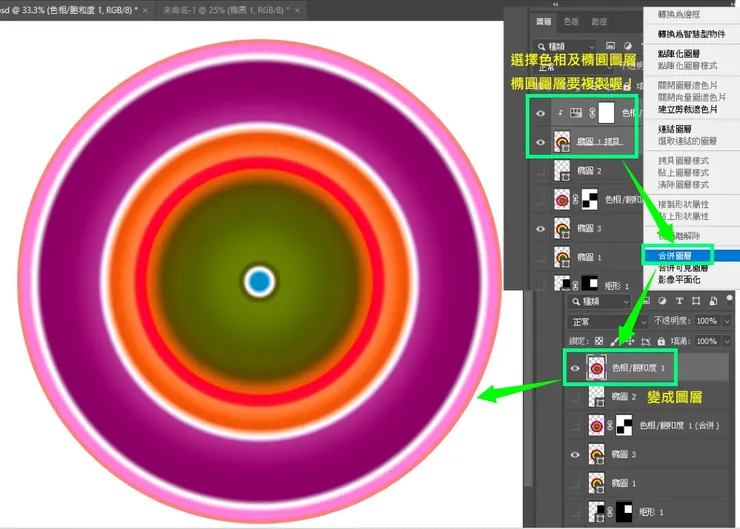Click the 不透明度 100% value field

pos(706,322)
